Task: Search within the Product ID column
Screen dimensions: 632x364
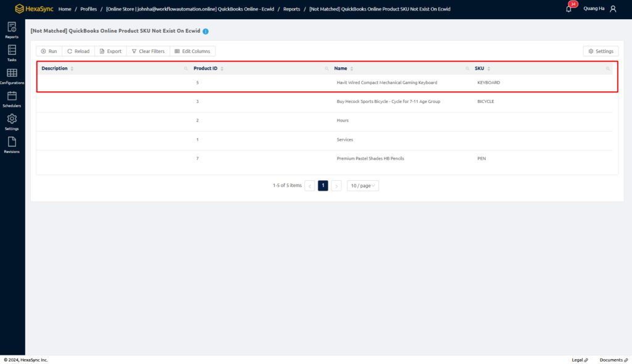Action: [326, 68]
